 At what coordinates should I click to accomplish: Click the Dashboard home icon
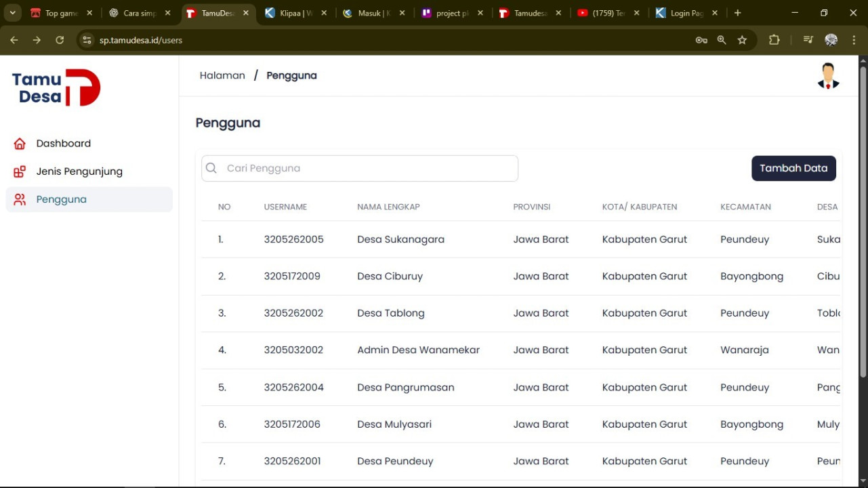(x=20, y=144)
